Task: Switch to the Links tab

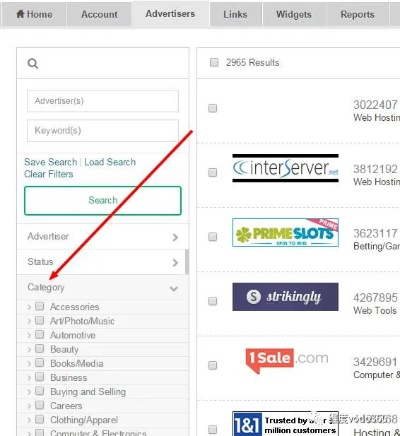Action: [x=235, y=14]
